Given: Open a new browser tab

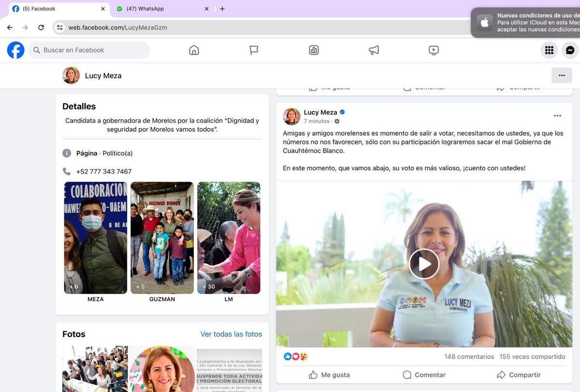Looking at the screenshot, I should pyautogui.click(x=222, y=9).
